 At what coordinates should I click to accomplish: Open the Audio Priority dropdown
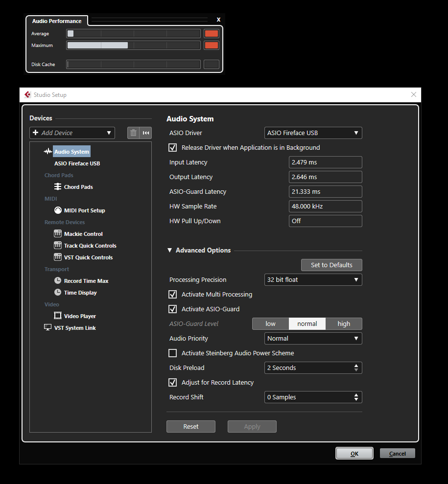(313, 339)
